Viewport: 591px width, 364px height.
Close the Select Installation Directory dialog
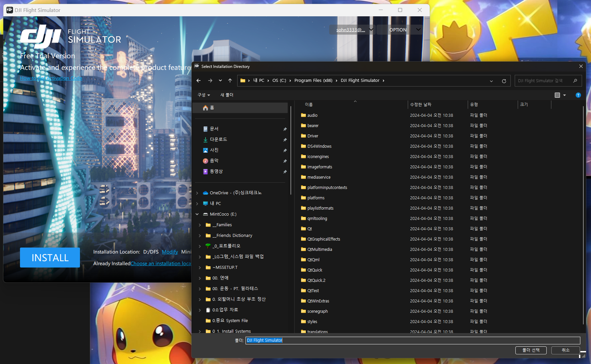click(x=581, y=66)
